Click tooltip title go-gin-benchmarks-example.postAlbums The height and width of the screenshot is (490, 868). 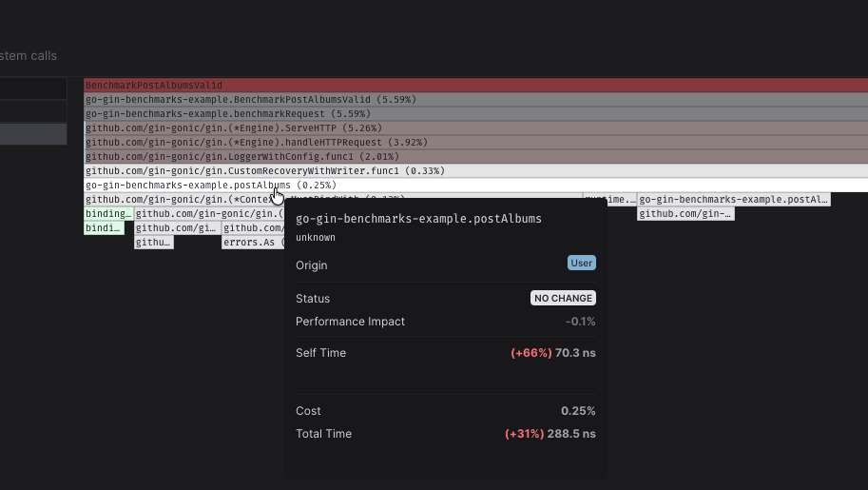click(418, 219)
